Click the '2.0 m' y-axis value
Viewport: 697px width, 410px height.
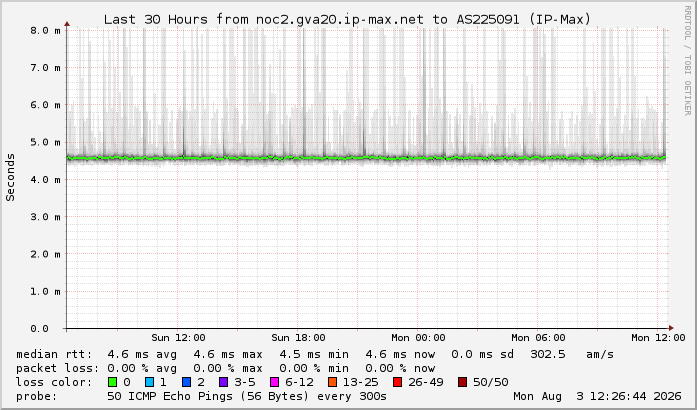[x=45, y=254]
